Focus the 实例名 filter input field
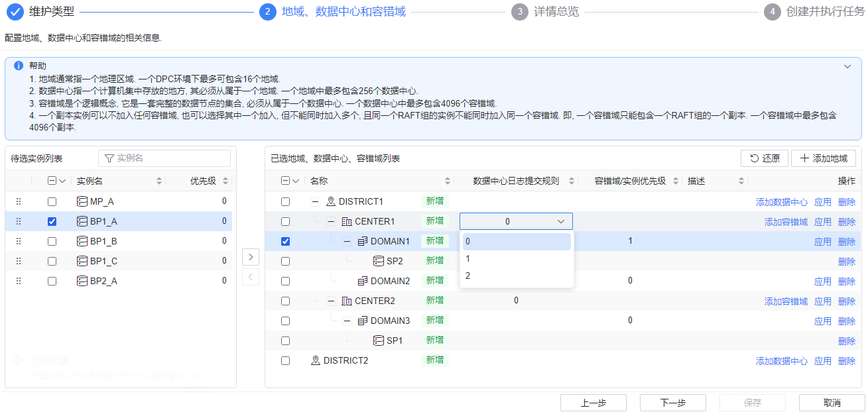The image size is (868, 414). tap(164, 158)
